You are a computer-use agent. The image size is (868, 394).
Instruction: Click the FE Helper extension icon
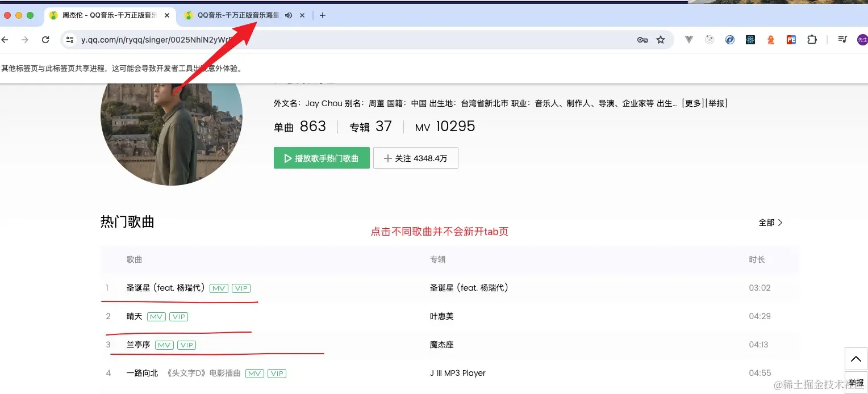click(791, 39)
